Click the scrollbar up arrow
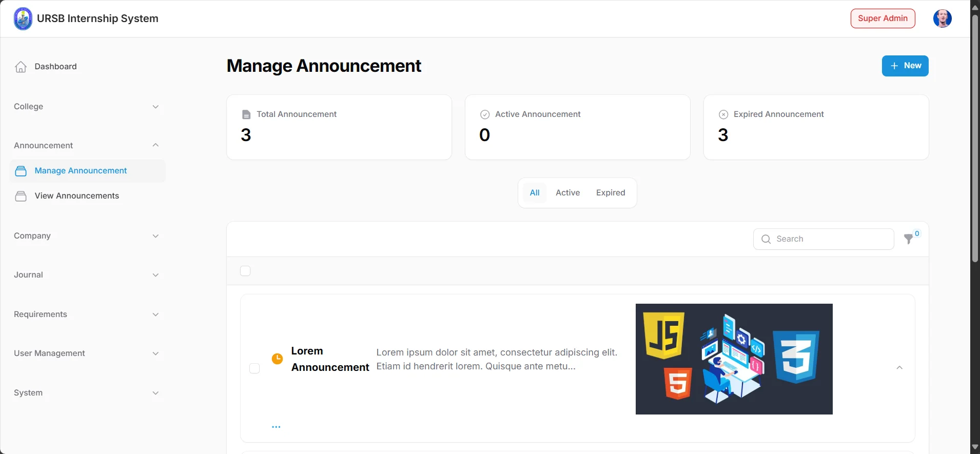980x454 pixels. point(975,7)
